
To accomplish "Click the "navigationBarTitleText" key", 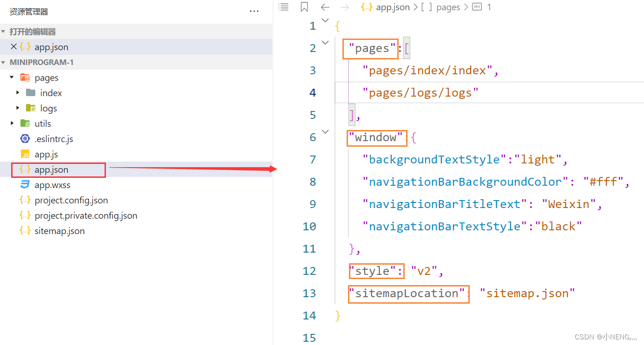I will (445, 204).
